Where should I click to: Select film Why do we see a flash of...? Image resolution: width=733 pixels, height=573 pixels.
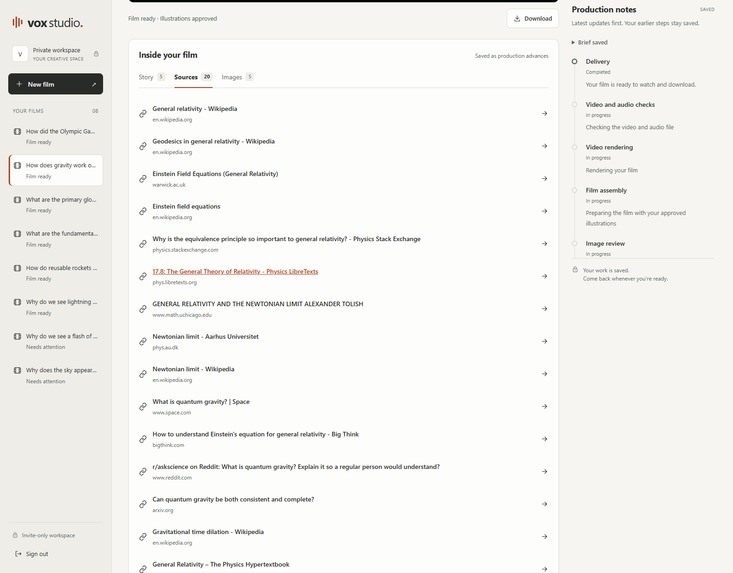[56, 341]
